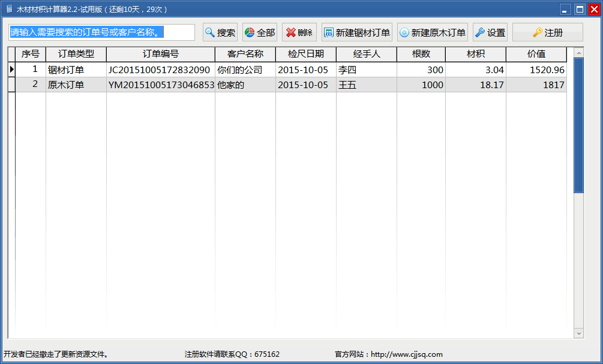Click the row selector for row 2
This screenshot has width=603, height=364.
tap(11, 85)
